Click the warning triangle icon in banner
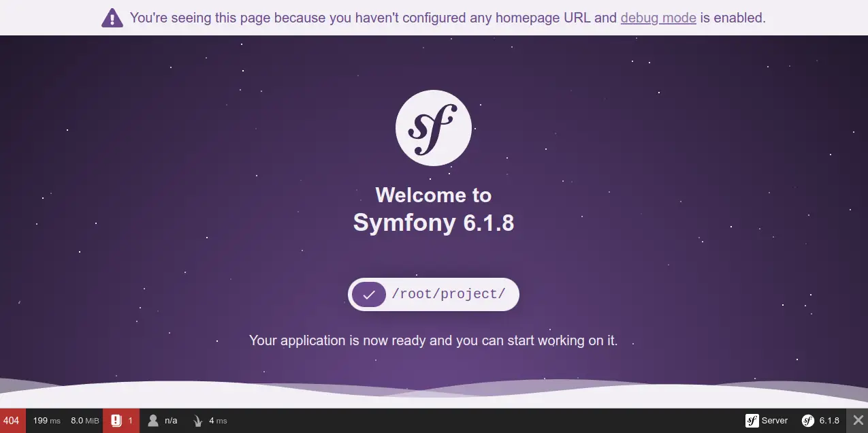Viewport: 868px width, 433px height. 112,18
